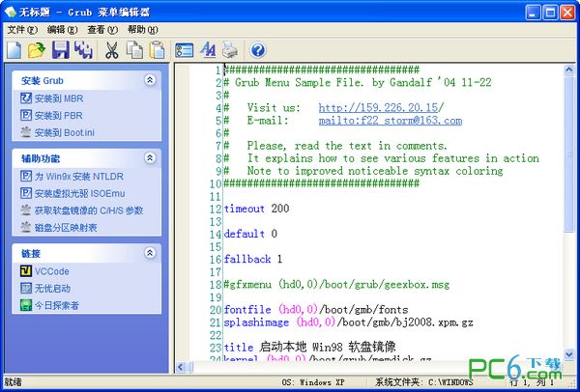Open the font settings icon

pos(208,50)
